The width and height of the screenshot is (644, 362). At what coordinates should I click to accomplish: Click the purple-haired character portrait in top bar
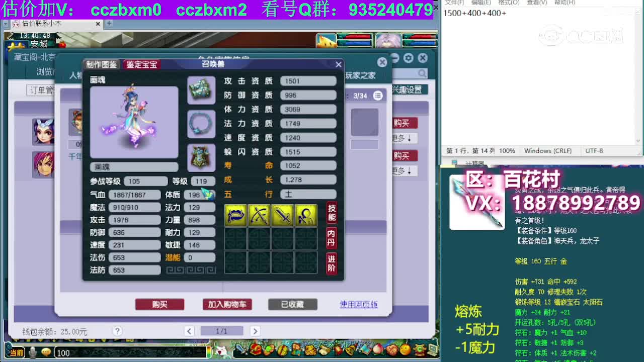coord(388,40)
